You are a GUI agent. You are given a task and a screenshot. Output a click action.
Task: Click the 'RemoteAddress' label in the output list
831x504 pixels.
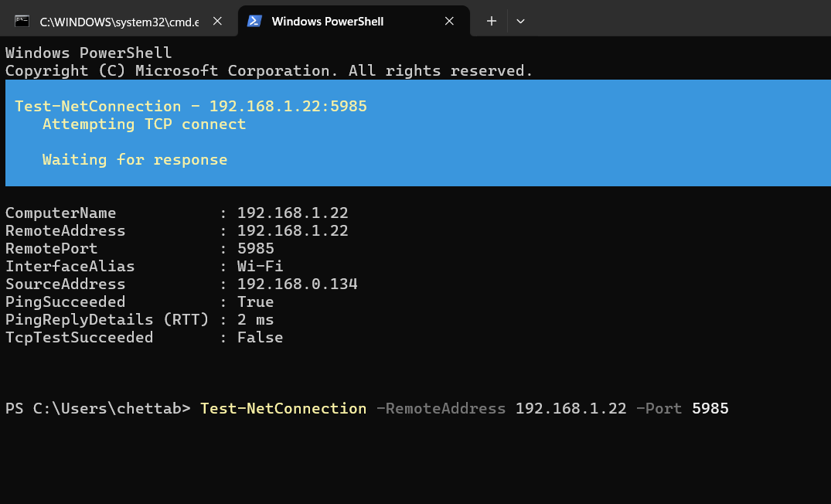(x=66, y=231)
